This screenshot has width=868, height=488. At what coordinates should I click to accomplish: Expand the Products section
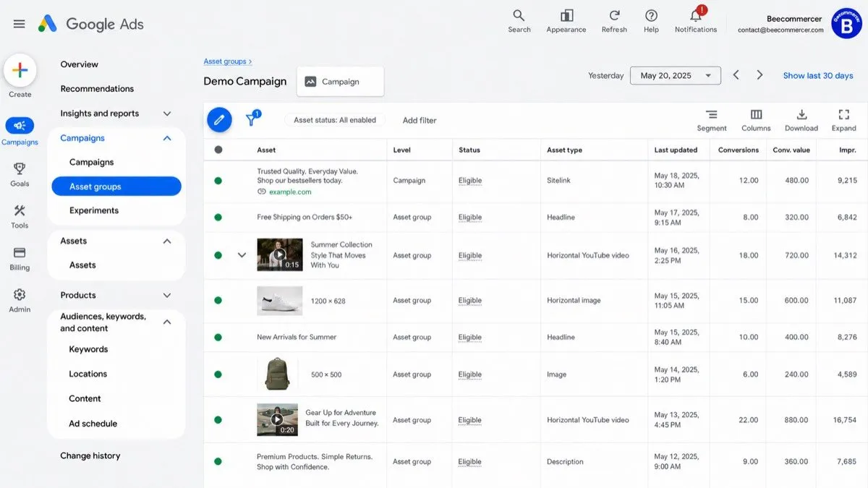[167, 295]
